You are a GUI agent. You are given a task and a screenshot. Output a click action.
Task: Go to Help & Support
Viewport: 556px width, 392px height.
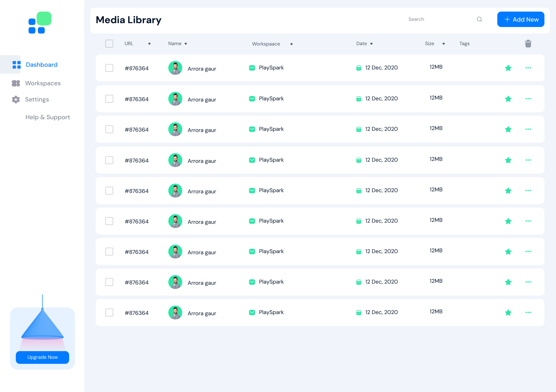click(x=48, y=117)
